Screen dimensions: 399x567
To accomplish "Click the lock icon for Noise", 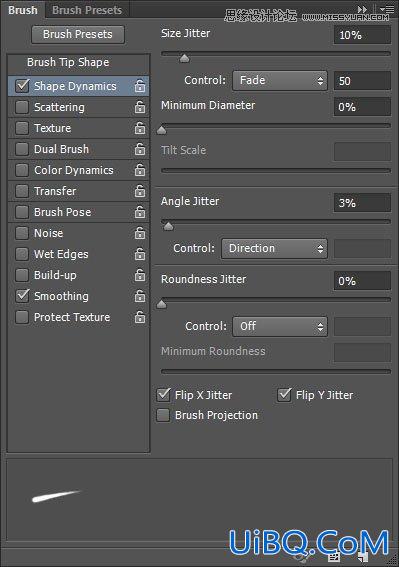I will [140, 233].
